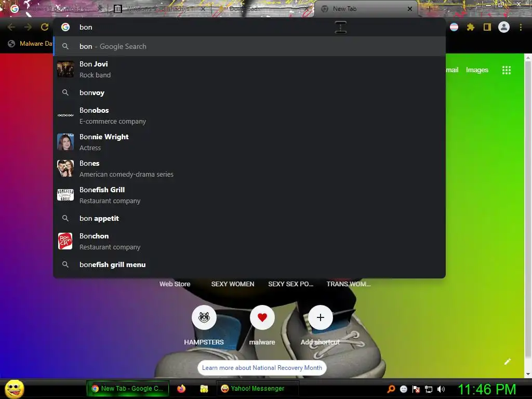Select 'bonefish grill menu' suggestion
This screenshot has height=399, width=532.
[x=249, y=264]
